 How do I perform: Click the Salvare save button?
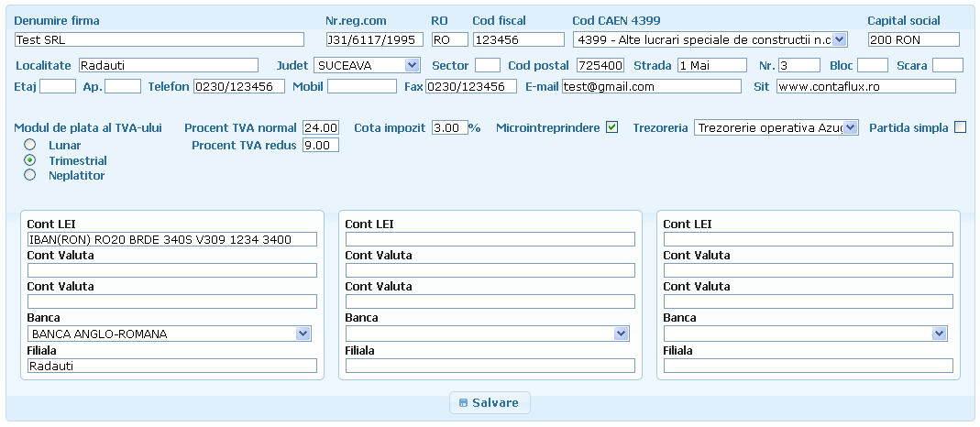pos(490,402)
